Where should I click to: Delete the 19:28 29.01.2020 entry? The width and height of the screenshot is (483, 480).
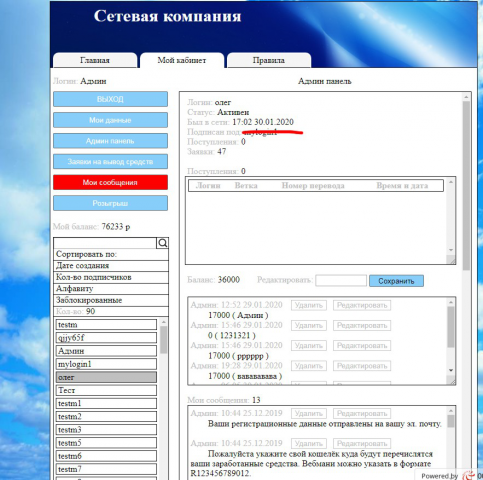tap(309, 366)
